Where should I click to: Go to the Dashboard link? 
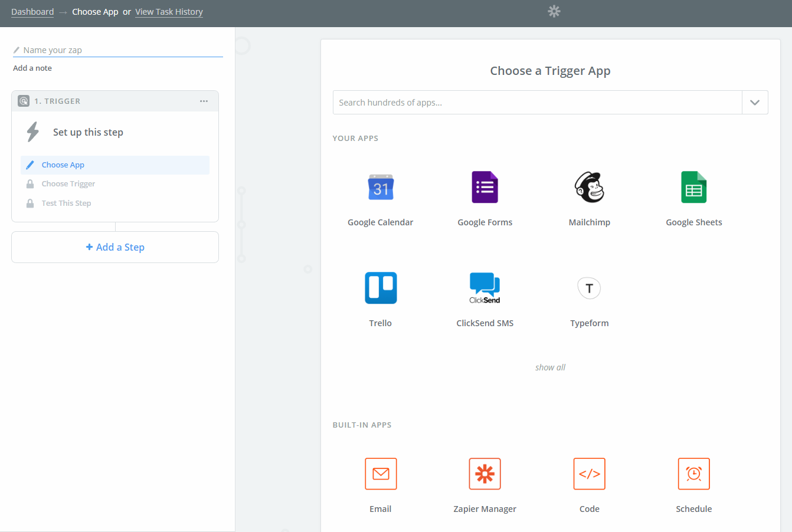coord(32,12)
